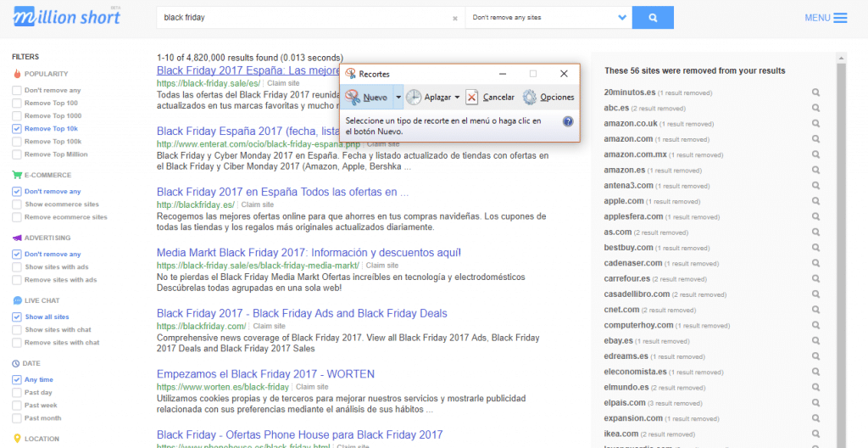Viewport: 868px width, 448px height.
Task: Click the Million Short logo
Action: coord(67,17)
